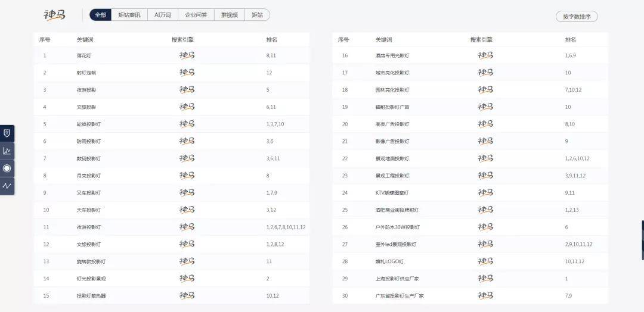Click the Shenma engine logo in row 20
This screenshot has height=312, width=644.
(485, 124)
